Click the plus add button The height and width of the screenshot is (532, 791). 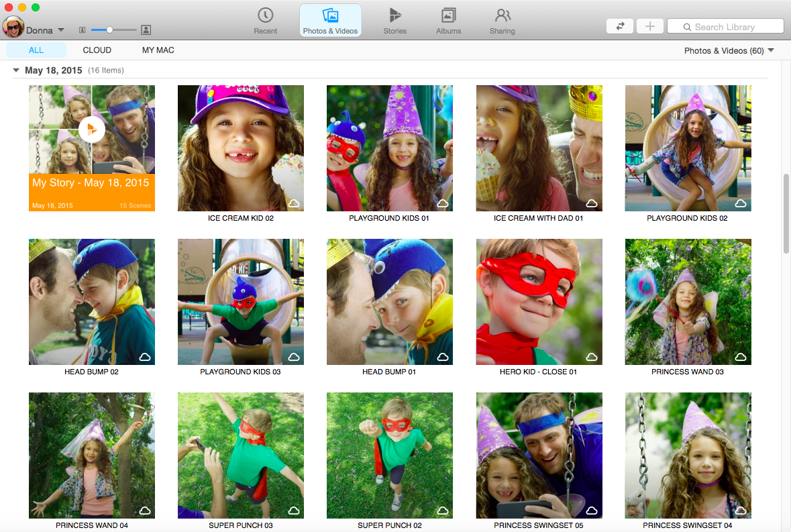[x=649, y=26]
